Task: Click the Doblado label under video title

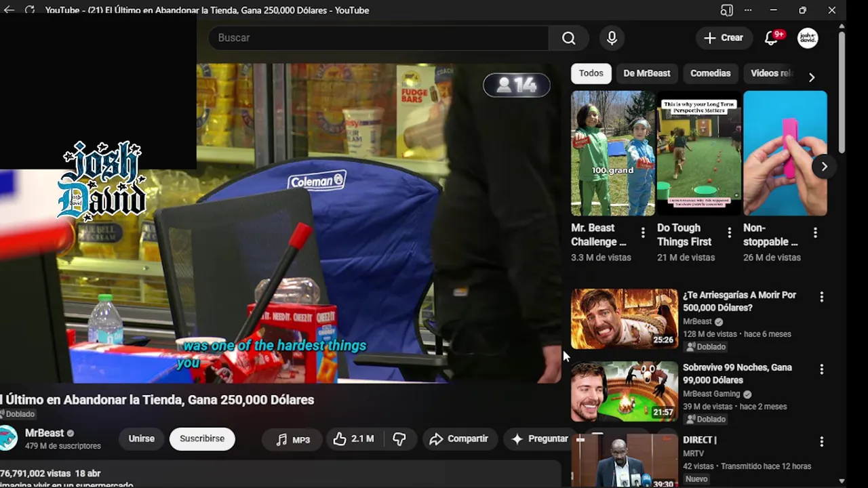Action: point(18,414)
